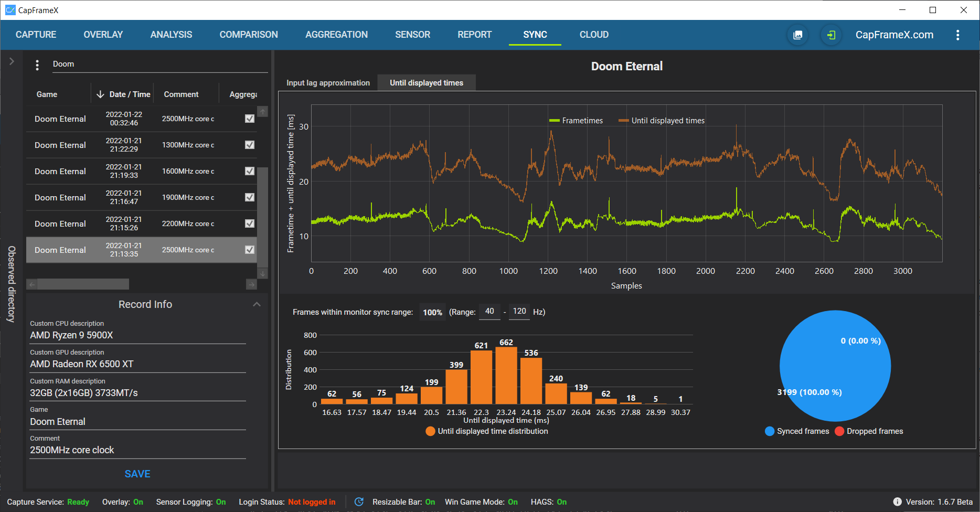
Task: Edit the Comment 2500MHz core clock field
Action: pos(137,450)
